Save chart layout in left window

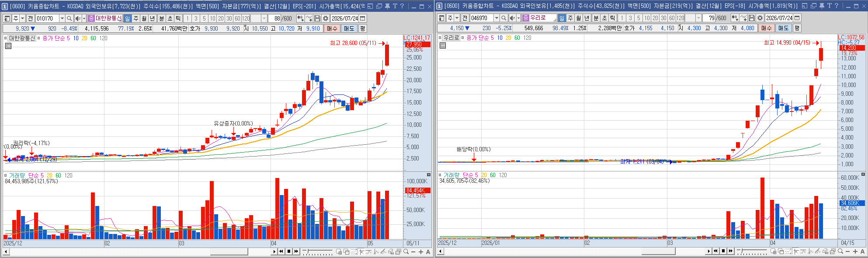click(x=317, y=18)
